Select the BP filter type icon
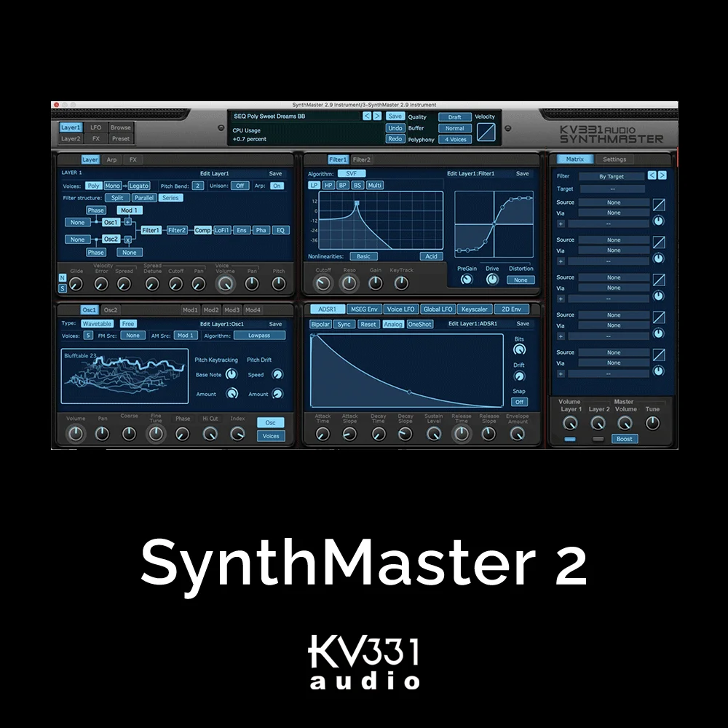This screenshot has width=728, height=728. point(343,185)
